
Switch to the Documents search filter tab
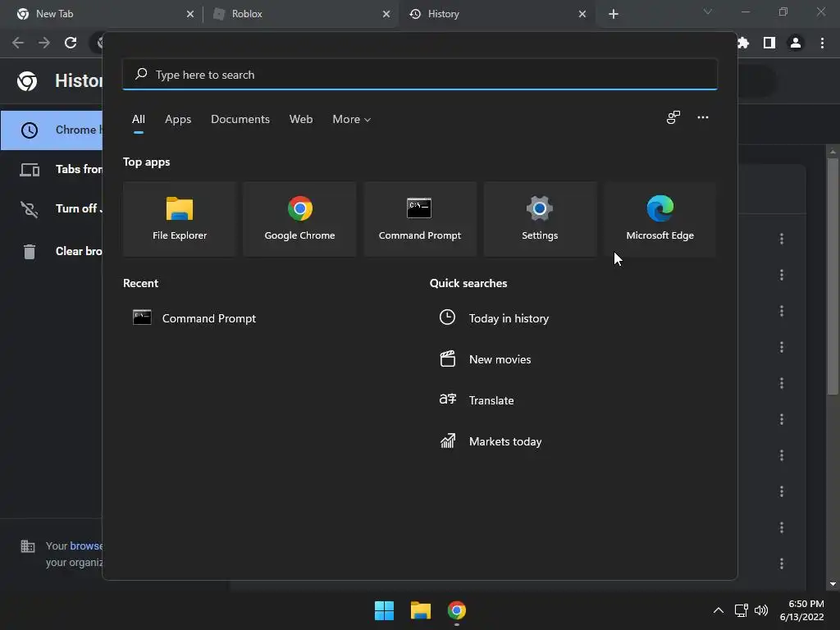tap(240, 120)
